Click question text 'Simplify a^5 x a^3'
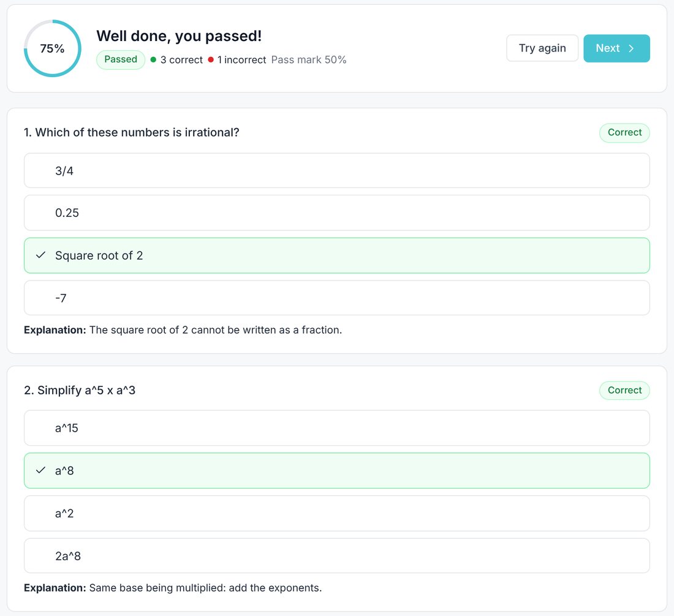The width and height of the screenshot is (674, 616). (x=86, y=390)
